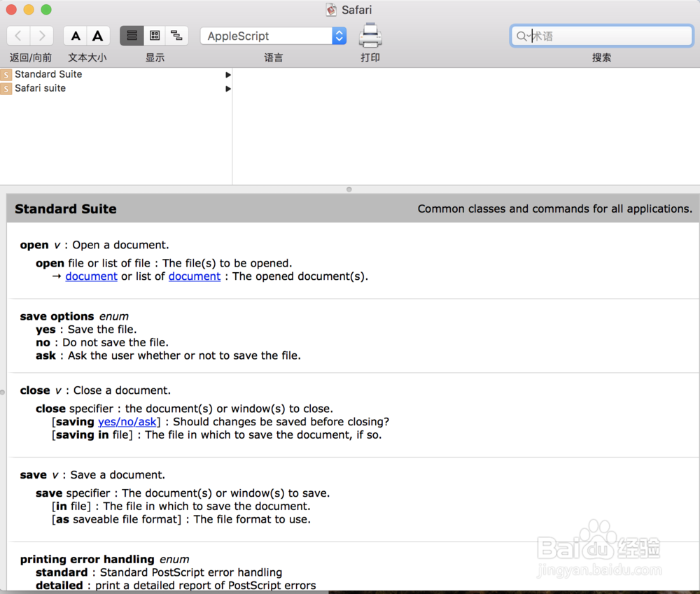Click the pane splitter handle dot

click(x=349, y=189)
